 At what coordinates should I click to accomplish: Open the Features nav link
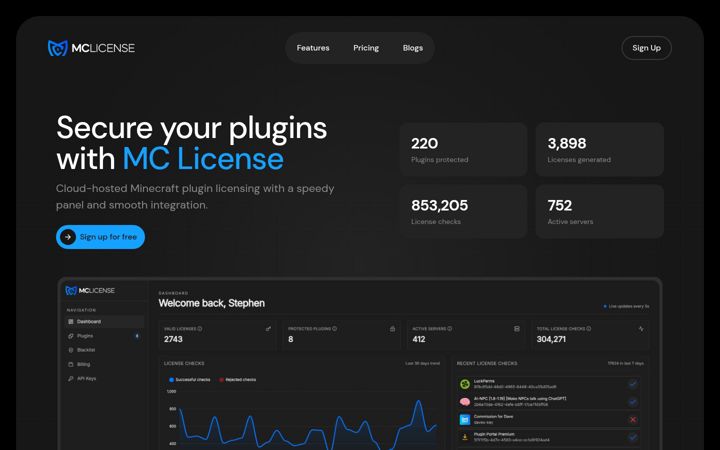[313, 48]
